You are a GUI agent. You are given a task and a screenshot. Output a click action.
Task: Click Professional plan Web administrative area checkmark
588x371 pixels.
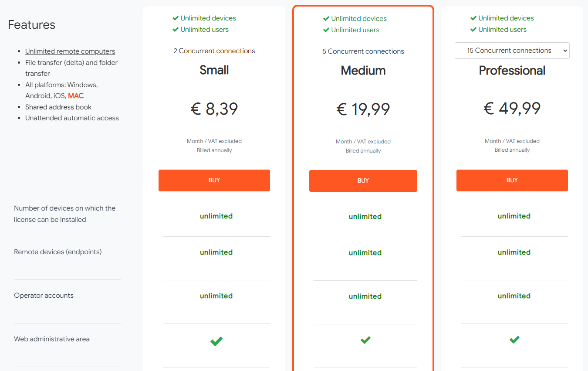pos(514,339)
